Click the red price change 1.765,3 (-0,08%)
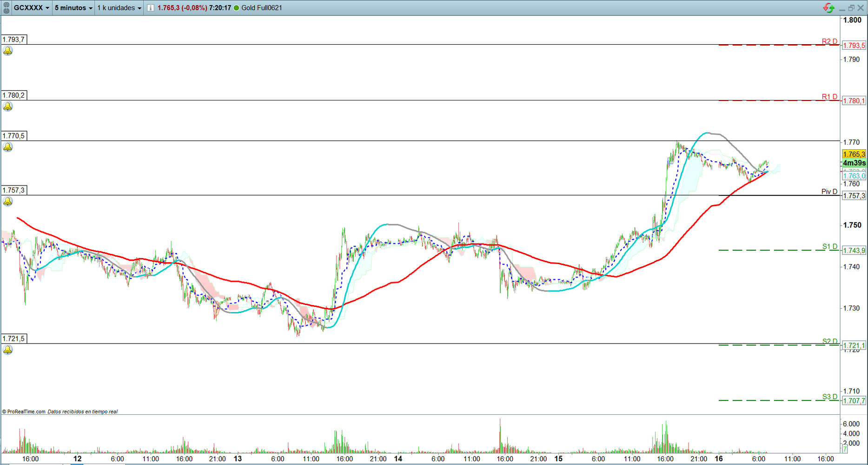 tap(182, 8)
